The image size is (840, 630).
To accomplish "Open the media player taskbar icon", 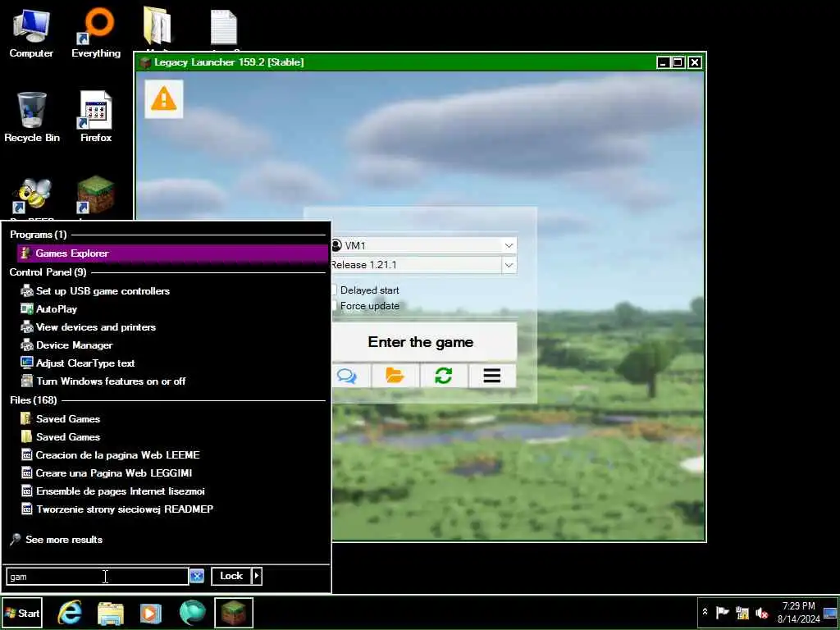I will (151, 613).
